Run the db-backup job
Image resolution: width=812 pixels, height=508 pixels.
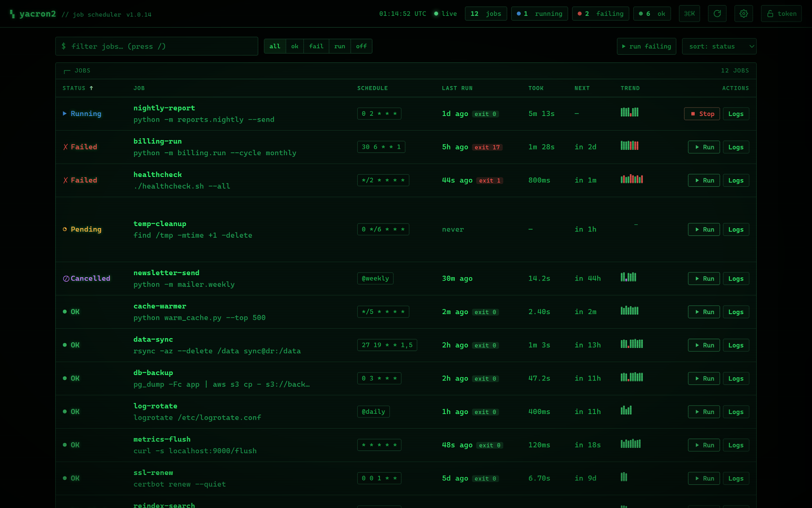click(x=704, y=378)
